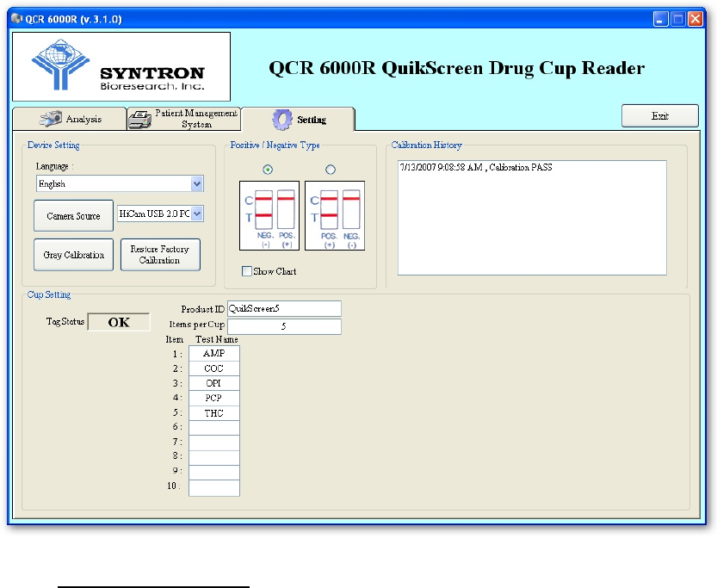Click the Items per Cup field
This screenshot has height=588, width=717.
(x=284, y=326)
